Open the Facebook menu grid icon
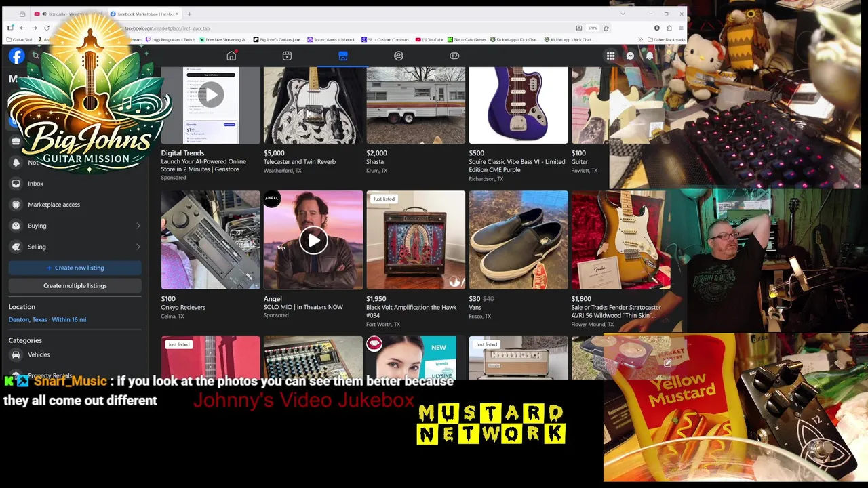Viewport: 868px width, 488px height. (610, 56)
